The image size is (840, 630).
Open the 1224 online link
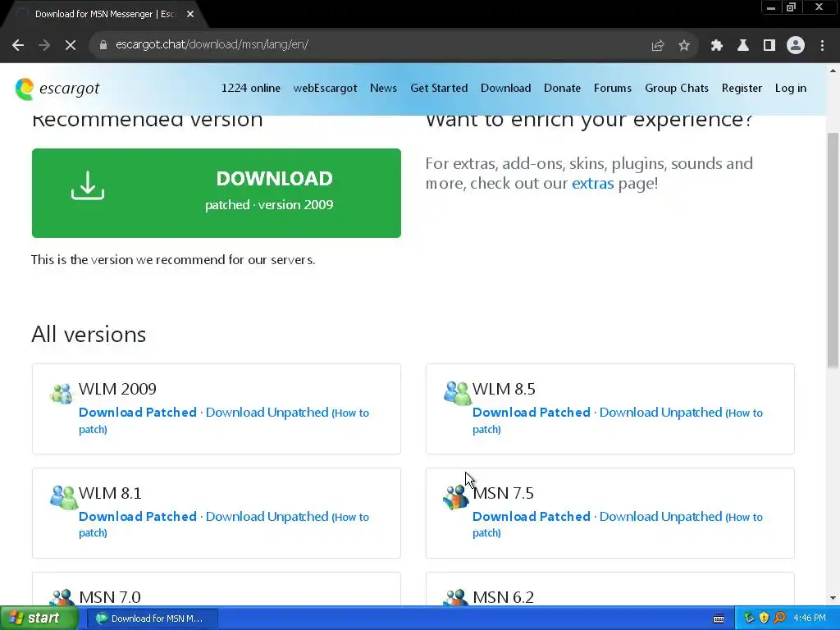(x=251, y=89)
